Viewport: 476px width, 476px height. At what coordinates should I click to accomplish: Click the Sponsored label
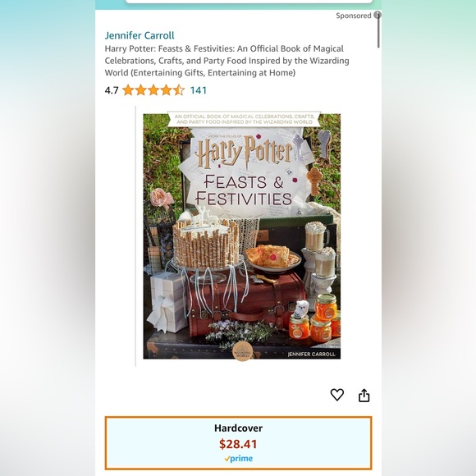click(354, 16)
